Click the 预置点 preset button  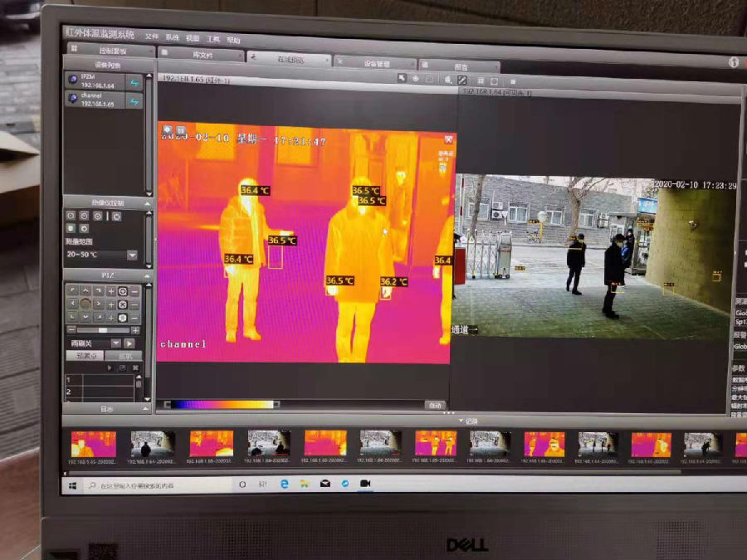tap(85, 356)
